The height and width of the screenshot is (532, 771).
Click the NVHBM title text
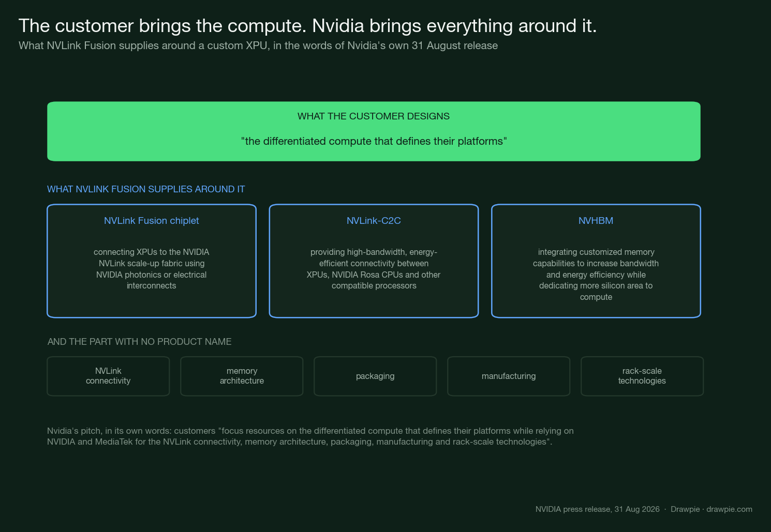click(x=596, y=221)
